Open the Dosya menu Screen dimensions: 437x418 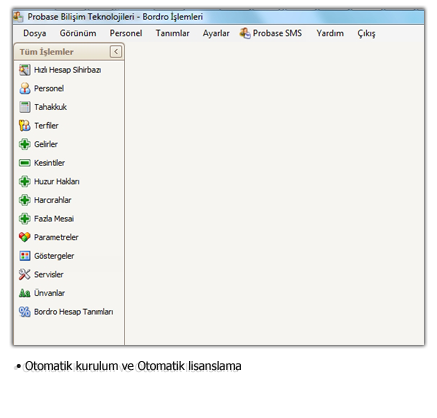tap(35, 33)
